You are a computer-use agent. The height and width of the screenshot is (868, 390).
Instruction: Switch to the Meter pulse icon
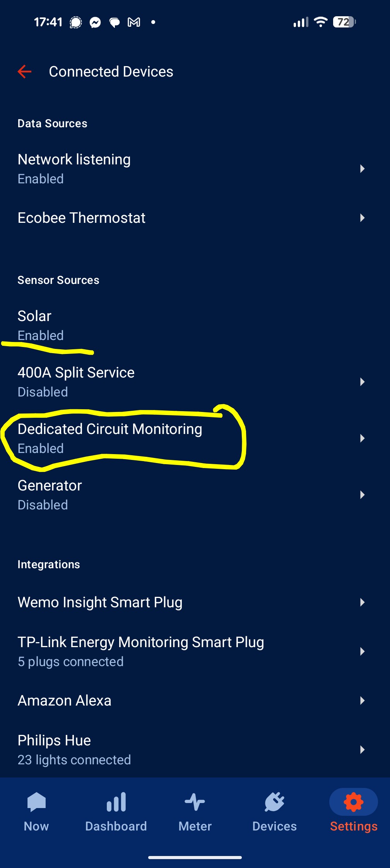tap(195, 802)
